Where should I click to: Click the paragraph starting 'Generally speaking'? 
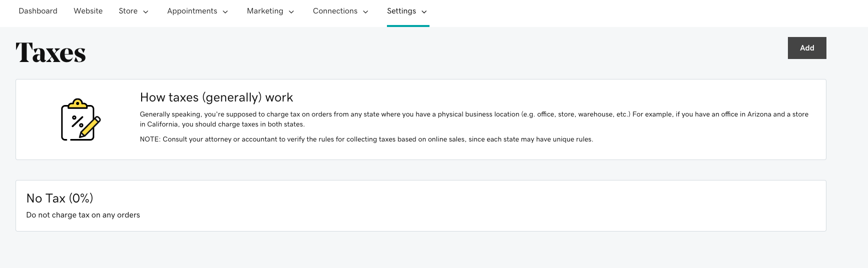tap(474, 119)
